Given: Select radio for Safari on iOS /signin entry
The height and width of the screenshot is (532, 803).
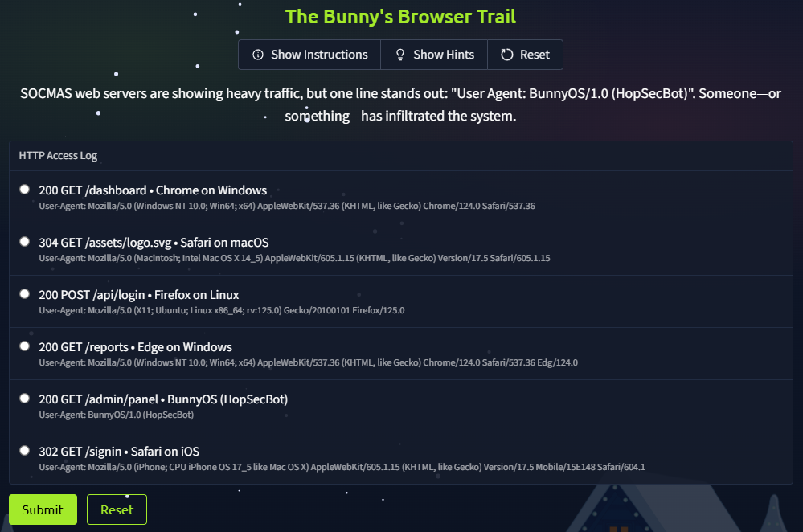Looking at the screenshot, I should 24,450.
